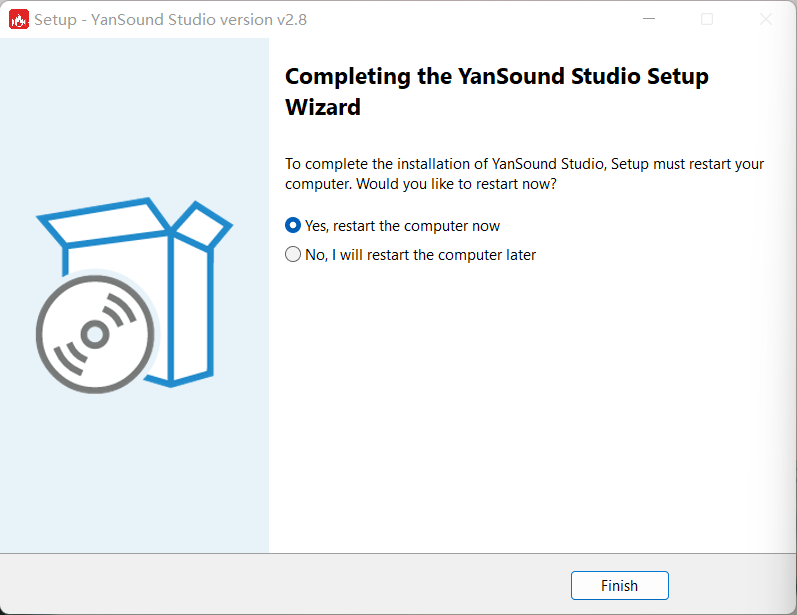Click the empty light blue area below the disc
Viewport: 797px width, 615px height.
point(134,473)
